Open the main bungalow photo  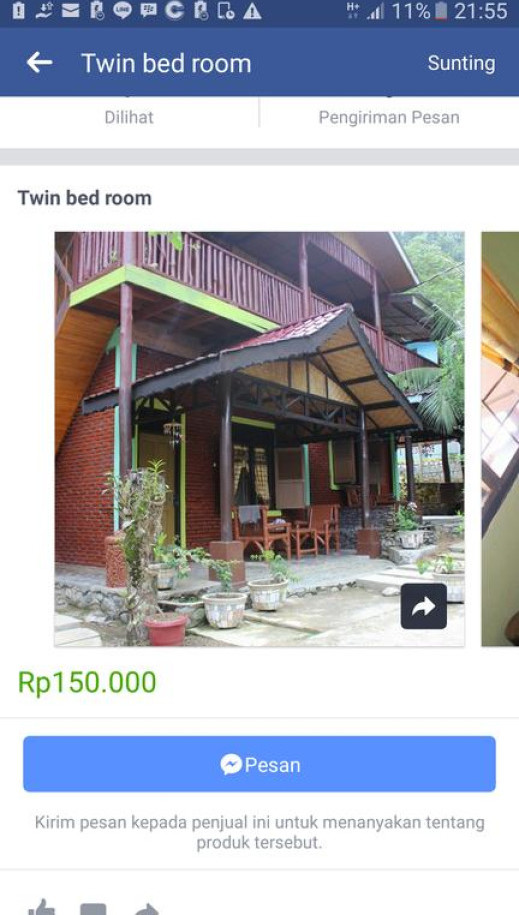260,439
